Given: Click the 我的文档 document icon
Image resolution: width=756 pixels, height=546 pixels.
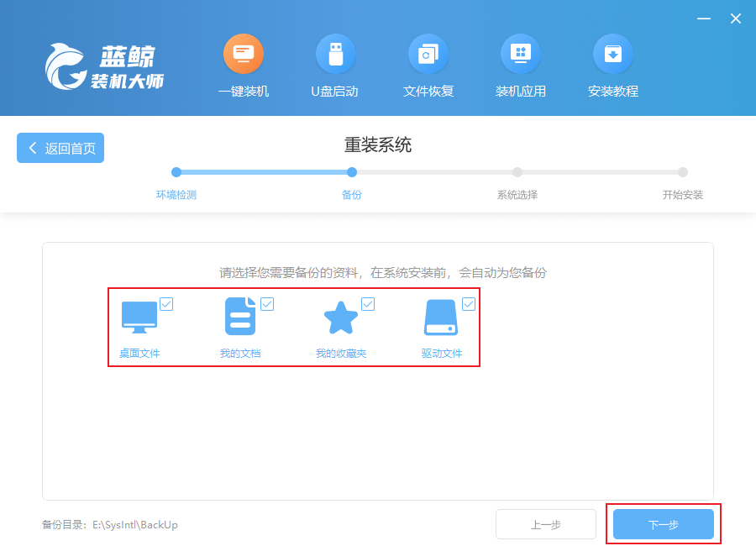Looking at the screenshot, I should click(x=239, y=318).
